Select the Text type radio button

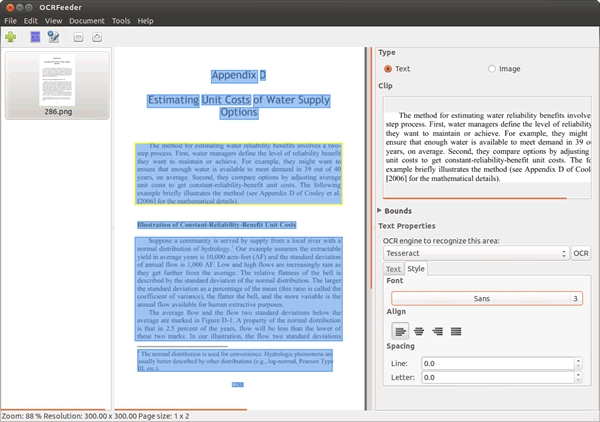pos(389,69)
